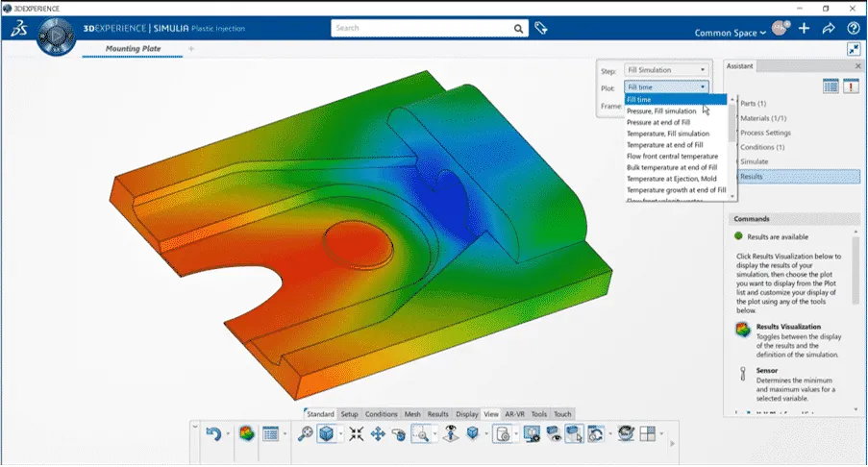Click the plus add-content icon in the top bar
868x467 pixels.
[804, 28]
